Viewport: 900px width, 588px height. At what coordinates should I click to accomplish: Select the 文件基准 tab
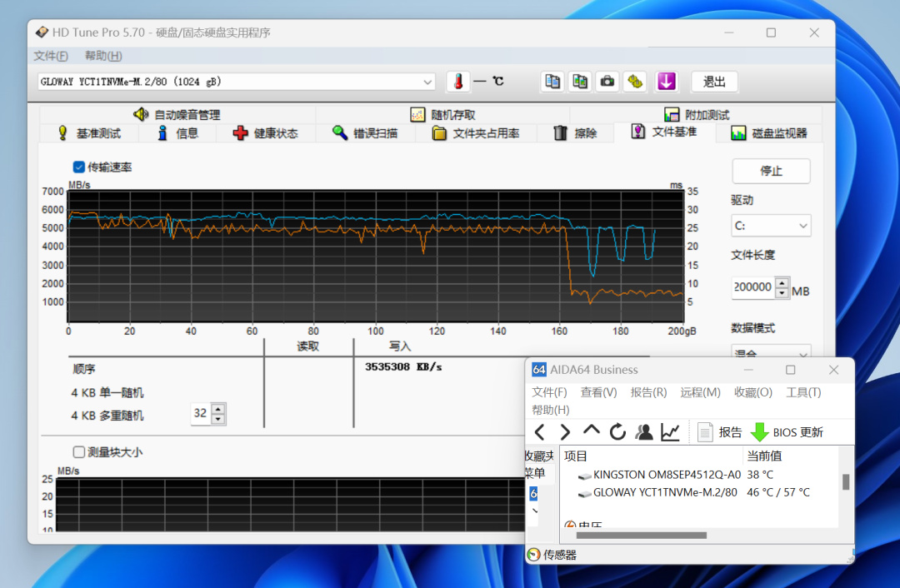coord(664,132)
